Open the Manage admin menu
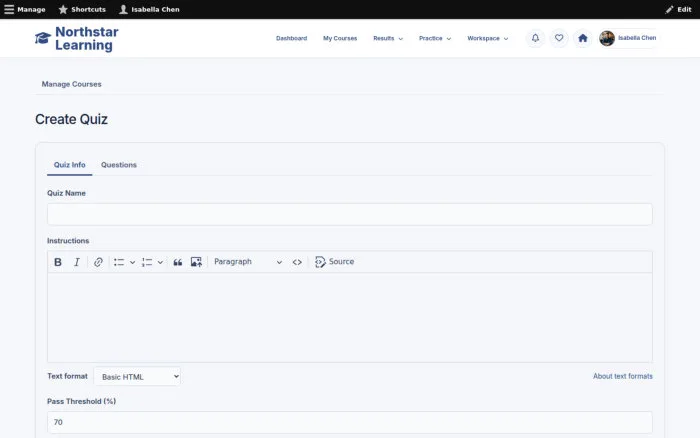 pos(25,9)
